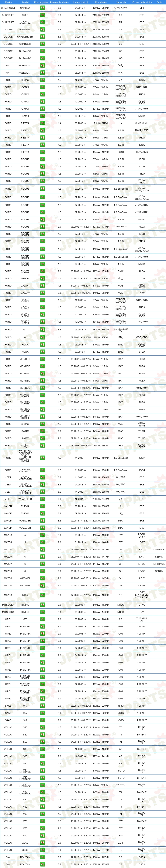Select TRANSIT CONNECT model cell
The image size is (166, 868).
click(x=25, y=470)
